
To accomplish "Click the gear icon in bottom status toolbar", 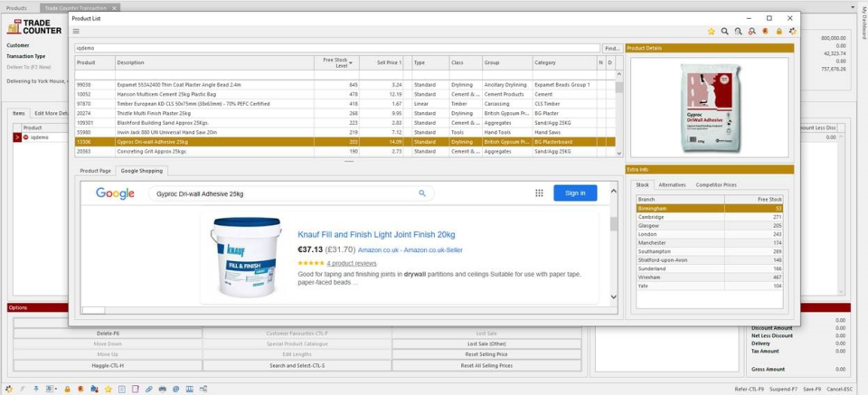I will 9,389.
